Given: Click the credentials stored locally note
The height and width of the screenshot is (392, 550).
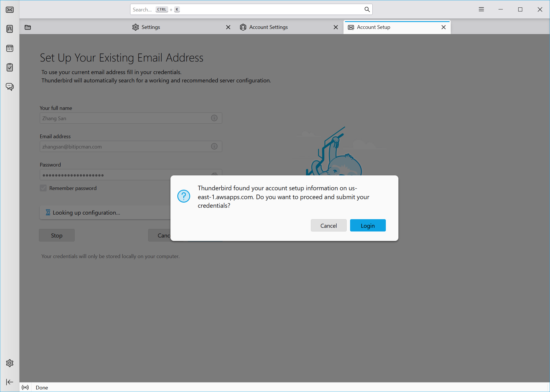Looking at the screenshot, I should (110, 256).
